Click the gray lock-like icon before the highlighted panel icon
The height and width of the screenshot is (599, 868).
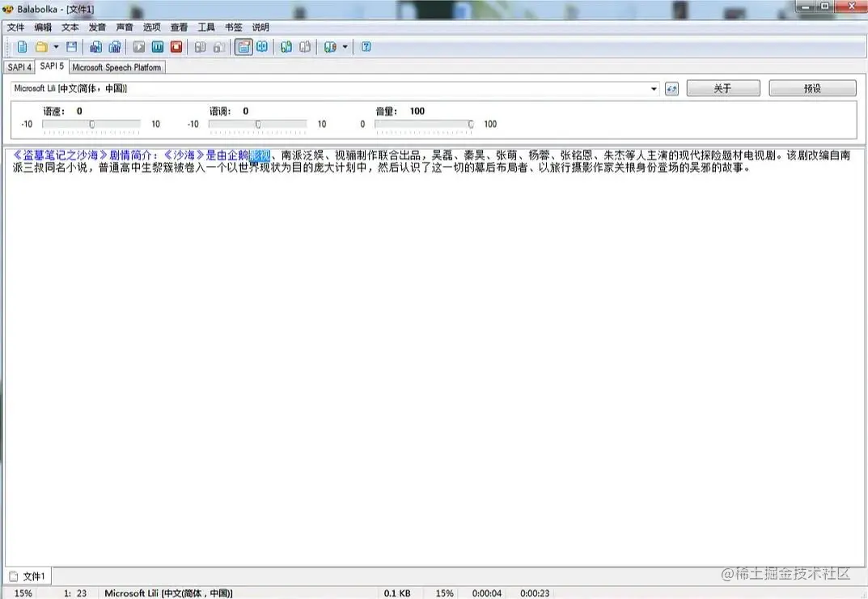point(219,47)
